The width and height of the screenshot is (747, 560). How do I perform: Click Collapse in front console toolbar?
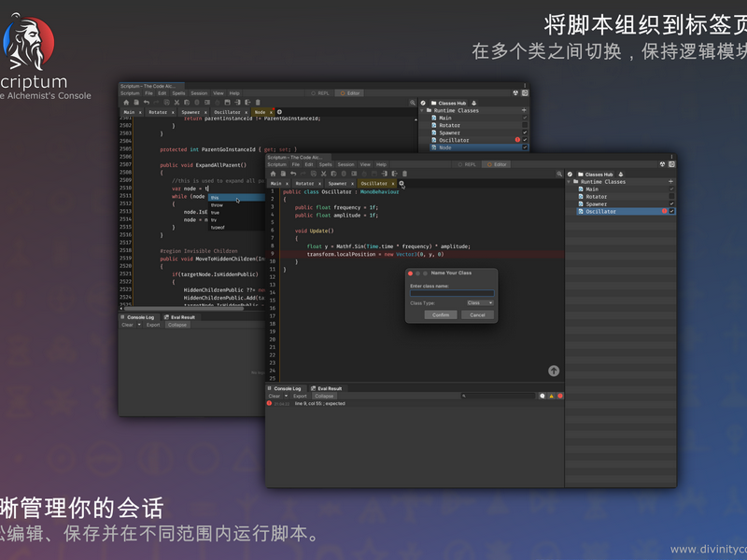(x=324, y=396)
